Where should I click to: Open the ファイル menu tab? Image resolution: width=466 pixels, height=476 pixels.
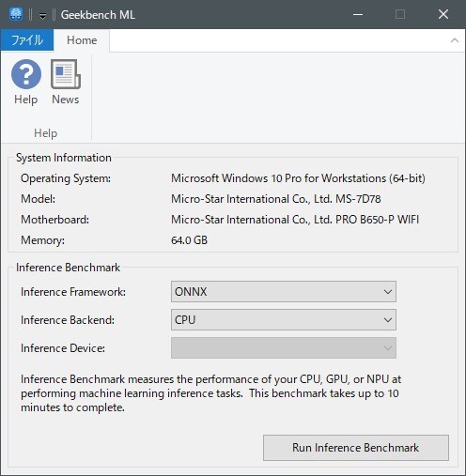[27, 40]
